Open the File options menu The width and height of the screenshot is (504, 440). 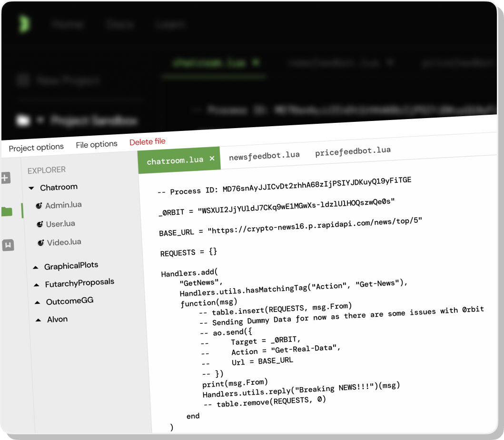[x=96, y=144]
